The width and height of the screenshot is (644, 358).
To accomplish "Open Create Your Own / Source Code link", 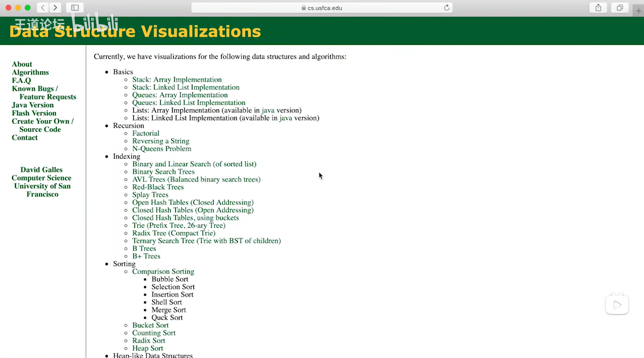I will [43, 125].
